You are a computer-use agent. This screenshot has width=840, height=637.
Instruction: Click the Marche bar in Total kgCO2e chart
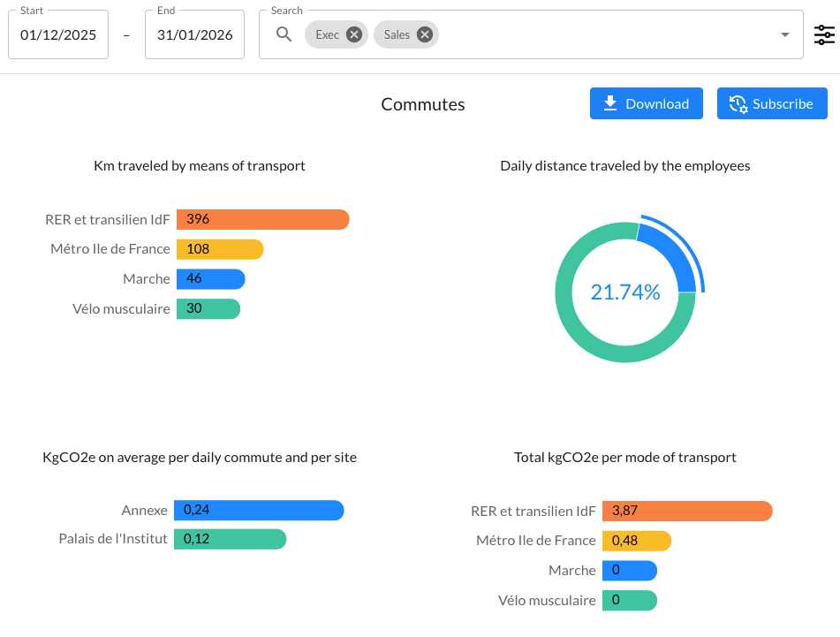[x=630, y=571]
